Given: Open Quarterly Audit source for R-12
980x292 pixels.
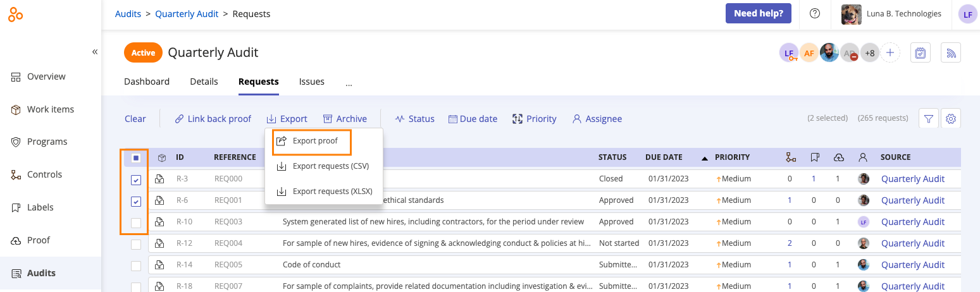Looking at the screenshot, I should [x=913, y=243].
